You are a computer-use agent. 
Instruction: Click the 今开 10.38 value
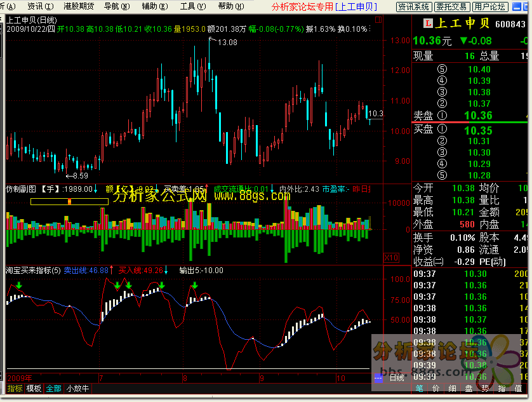point(463,188)
